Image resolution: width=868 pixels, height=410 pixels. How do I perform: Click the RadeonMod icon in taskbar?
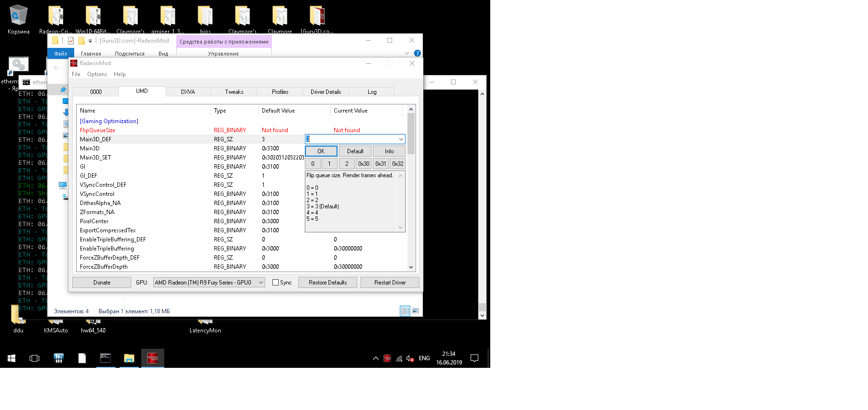(152, 358)
